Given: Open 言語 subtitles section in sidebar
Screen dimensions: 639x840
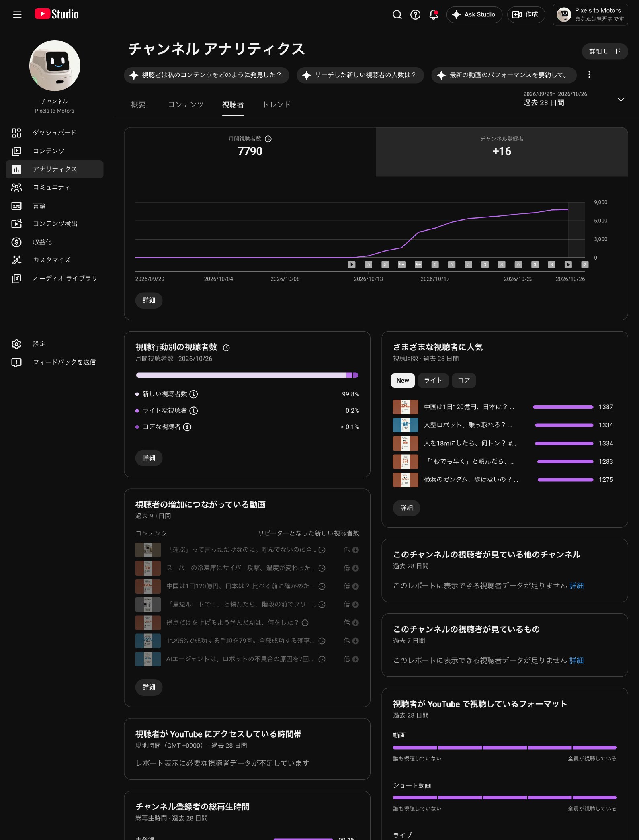Looking at the screenshot, I should point(55,206).
